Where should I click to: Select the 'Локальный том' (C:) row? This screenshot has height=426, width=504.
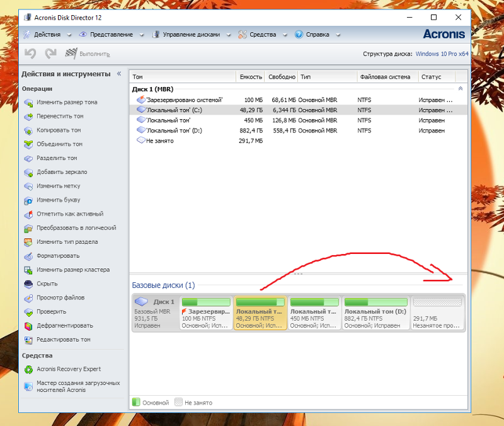(x=298, y=110)
